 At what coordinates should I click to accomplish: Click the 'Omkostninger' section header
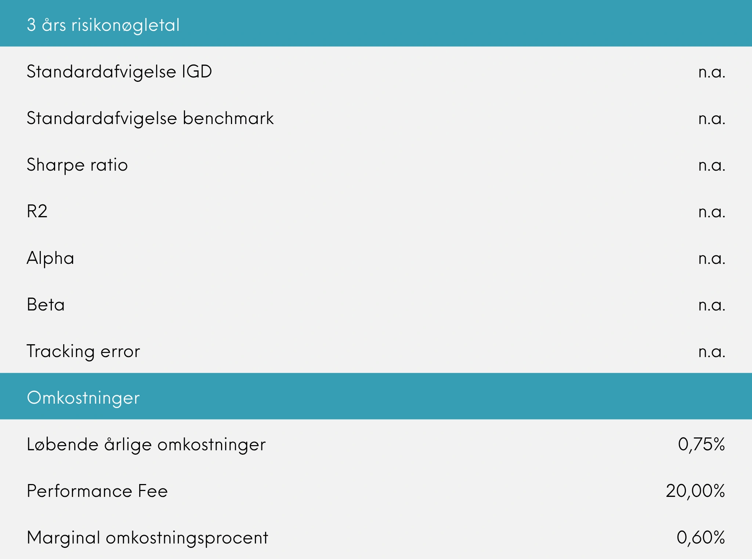(x=83, y=398)
